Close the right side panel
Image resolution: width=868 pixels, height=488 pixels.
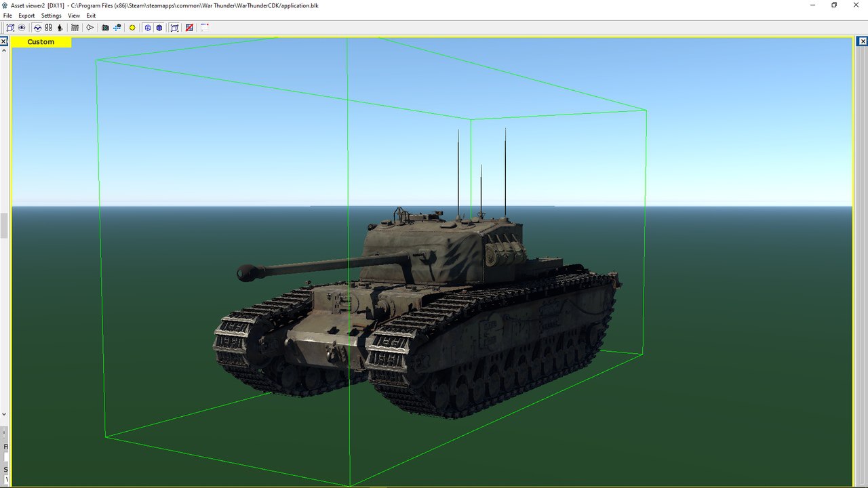pyautogui.click(x=864, y=42)
